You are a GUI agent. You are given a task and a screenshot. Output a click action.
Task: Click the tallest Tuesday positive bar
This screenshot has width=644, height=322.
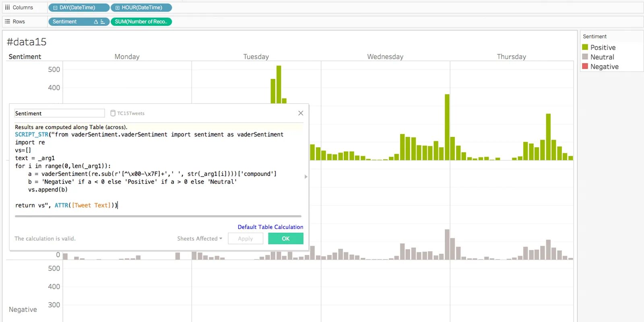[x=279, y=85]
